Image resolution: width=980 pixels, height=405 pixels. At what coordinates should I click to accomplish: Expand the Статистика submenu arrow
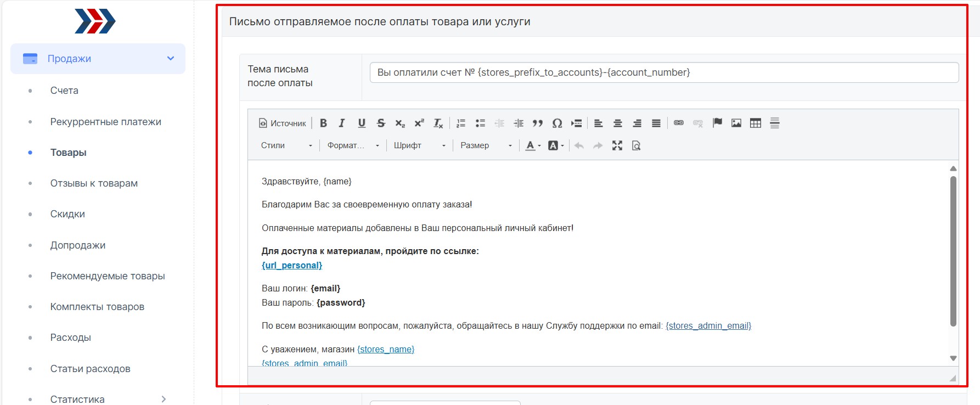point(164,399)
